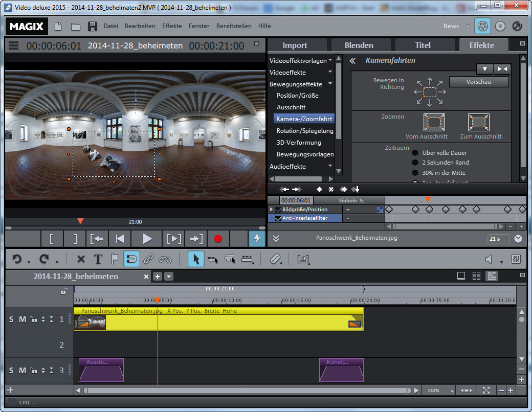This screenshot has width=532, height=412.
Task: Select the title tool T icon
Action: point(98,259)
